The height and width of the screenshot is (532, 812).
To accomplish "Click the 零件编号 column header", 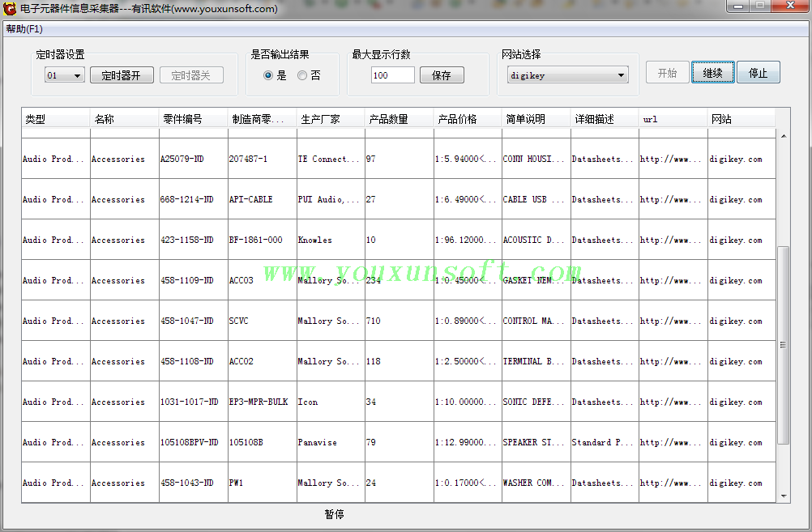I will click(193, 119).
